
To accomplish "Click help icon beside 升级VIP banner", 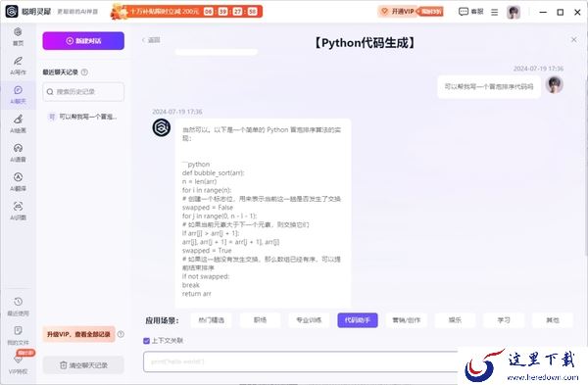I will click(121, 334).
